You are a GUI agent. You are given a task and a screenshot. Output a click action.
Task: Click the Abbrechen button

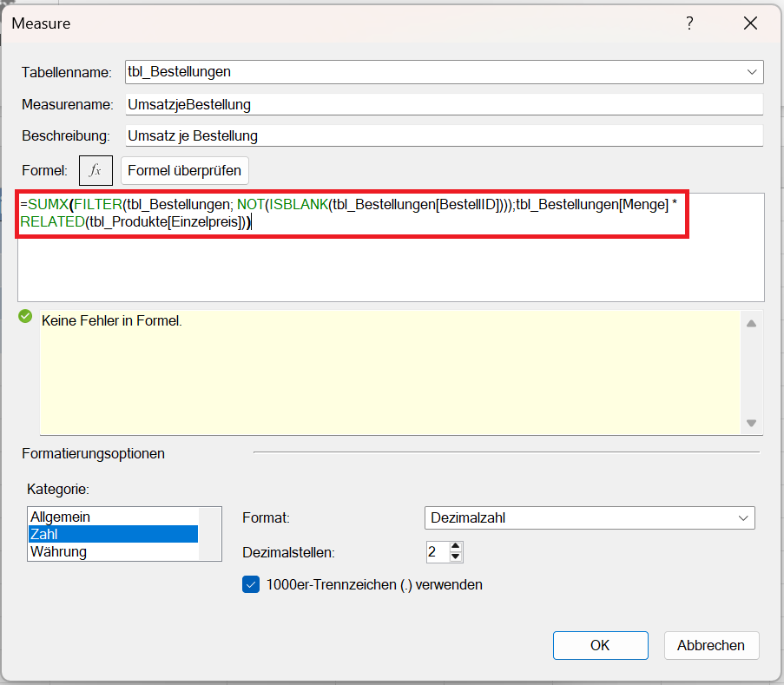tap(711, 645)
